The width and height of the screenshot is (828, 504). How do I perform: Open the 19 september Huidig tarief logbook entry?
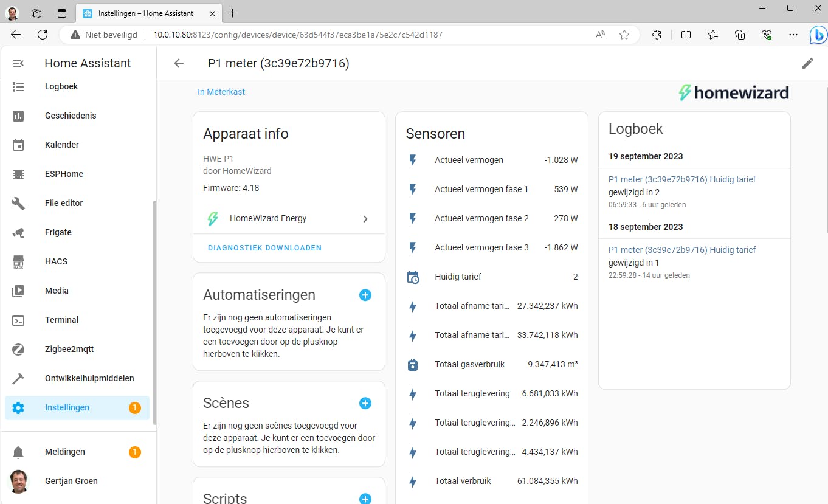click(682, 179)
